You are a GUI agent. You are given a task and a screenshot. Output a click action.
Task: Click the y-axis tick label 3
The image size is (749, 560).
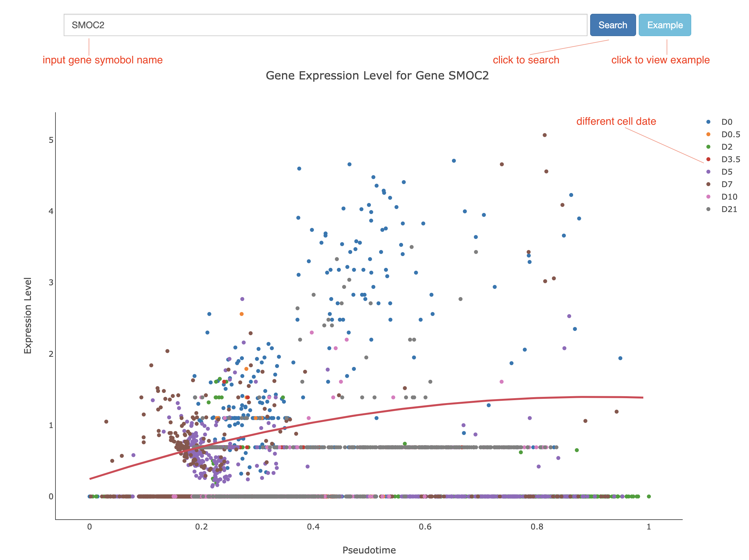[x=51, y=283]
